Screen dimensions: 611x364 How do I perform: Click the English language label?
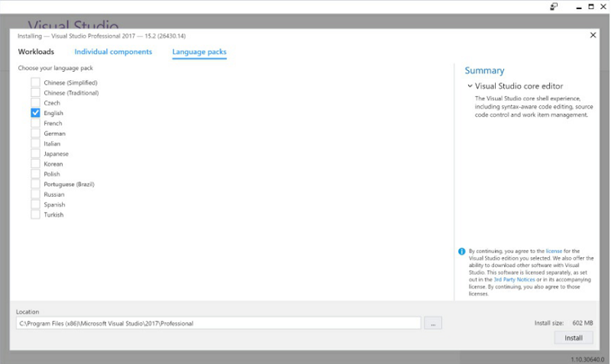(53, 113)
